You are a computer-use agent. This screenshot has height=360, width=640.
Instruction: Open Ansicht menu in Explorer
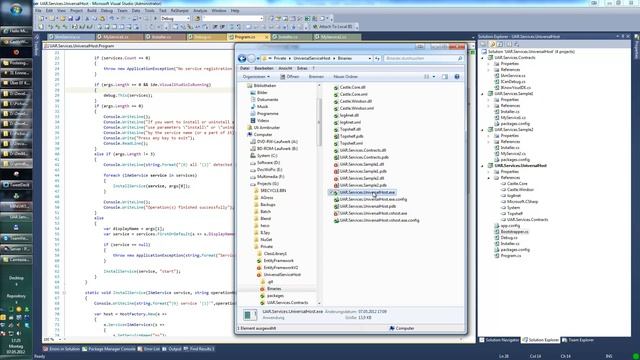tap(285, 69)
